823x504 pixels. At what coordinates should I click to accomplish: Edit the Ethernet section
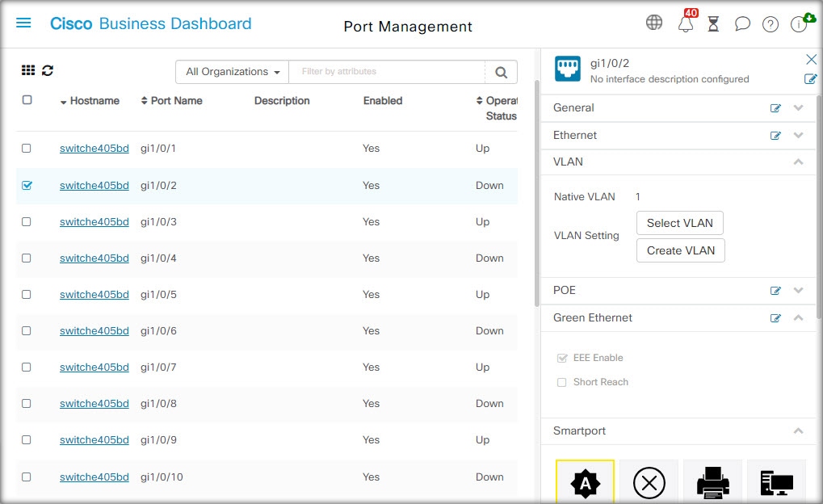coord(775,136)
